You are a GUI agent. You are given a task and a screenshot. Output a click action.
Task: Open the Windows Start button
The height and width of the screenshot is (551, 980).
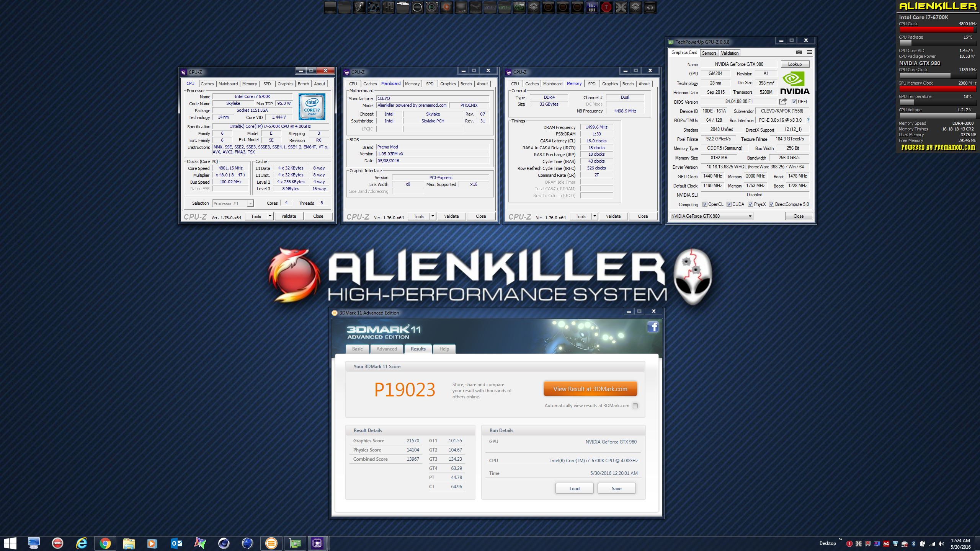pos(10,543)
